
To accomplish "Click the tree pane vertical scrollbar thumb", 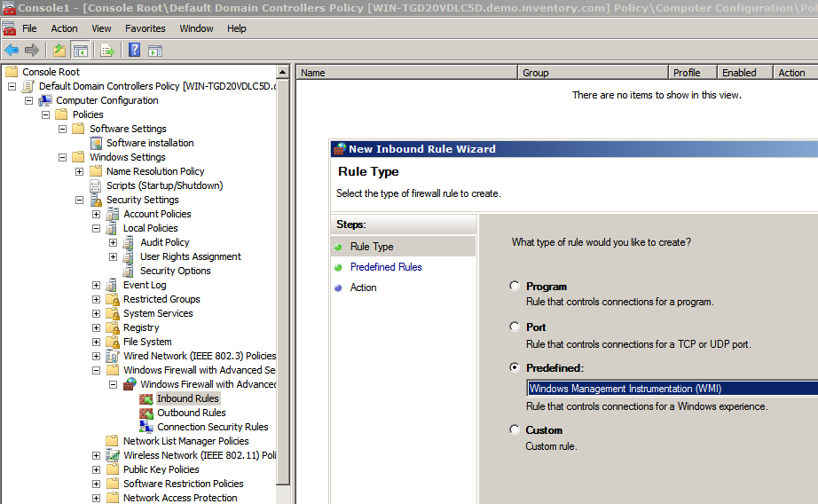I will click(283, 282).
